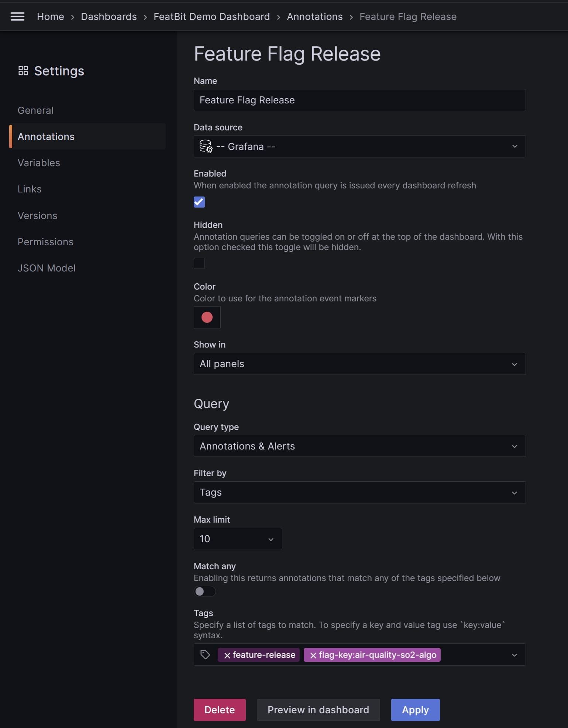Open the Show in dropdown
Screen dimensions: 568x728
tap(359, 364)
